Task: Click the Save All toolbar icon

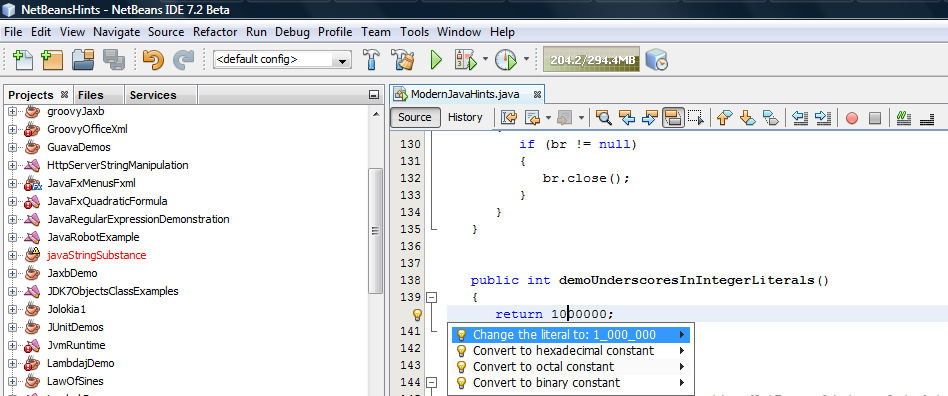Action: click(113, 59)
